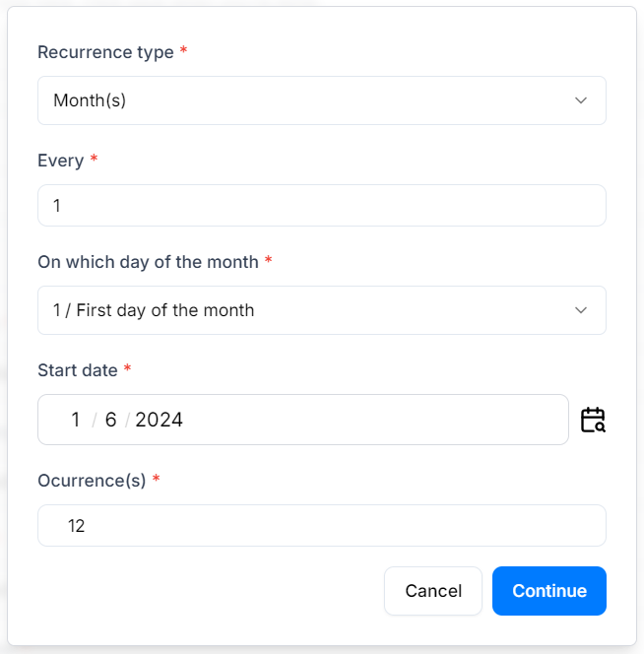Click the Recurrence type label

pyautogui.click(x=105, y=52)
